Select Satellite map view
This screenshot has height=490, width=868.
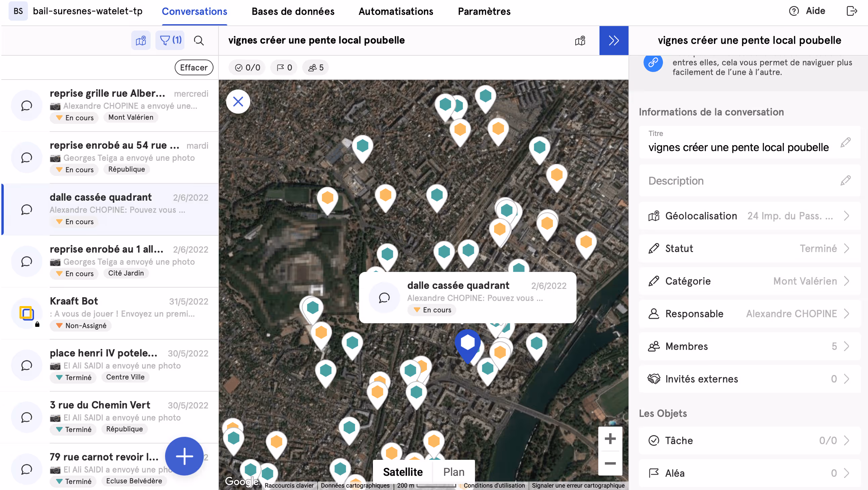(403, 472)
